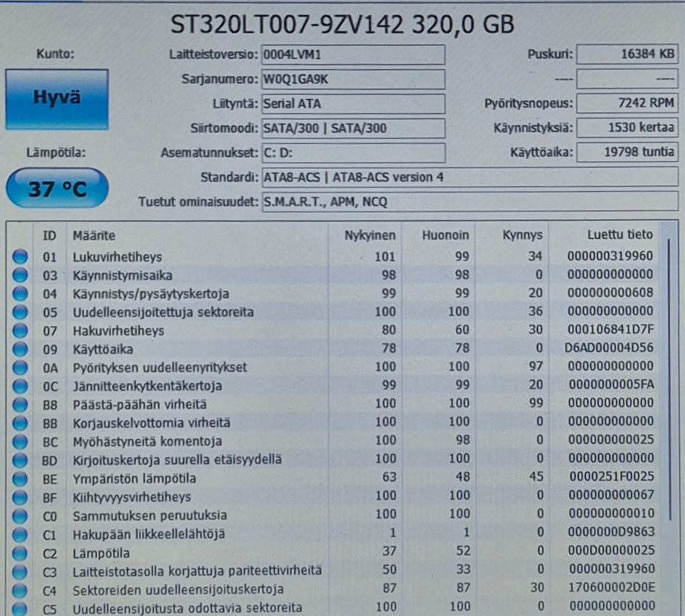The height and width of the screenshot is (616, 685).
Task: Click the Siirtomoodi SATA/300 field
Action: [x=353, y=128]
